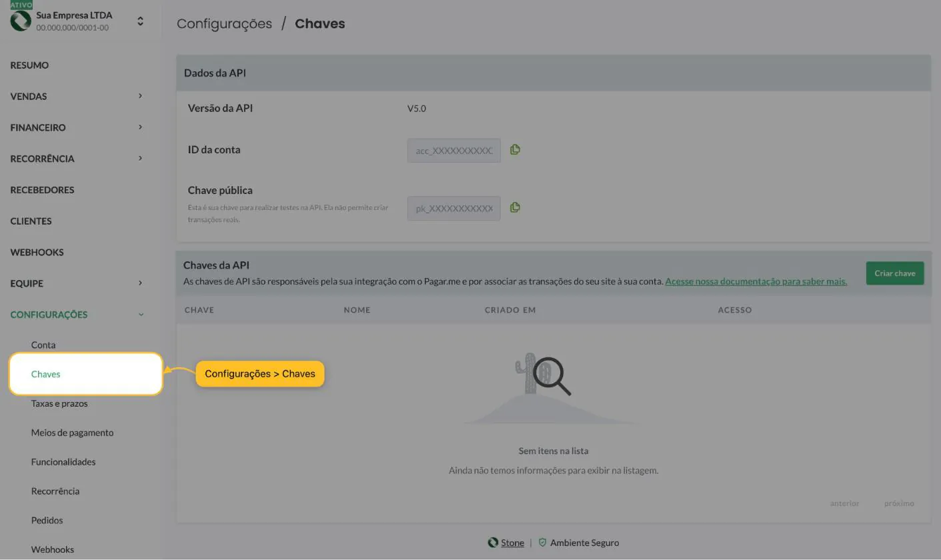This screenshot has height=560, width=941.
Task: Click the Criar chave button
Action: click(894, 273)
